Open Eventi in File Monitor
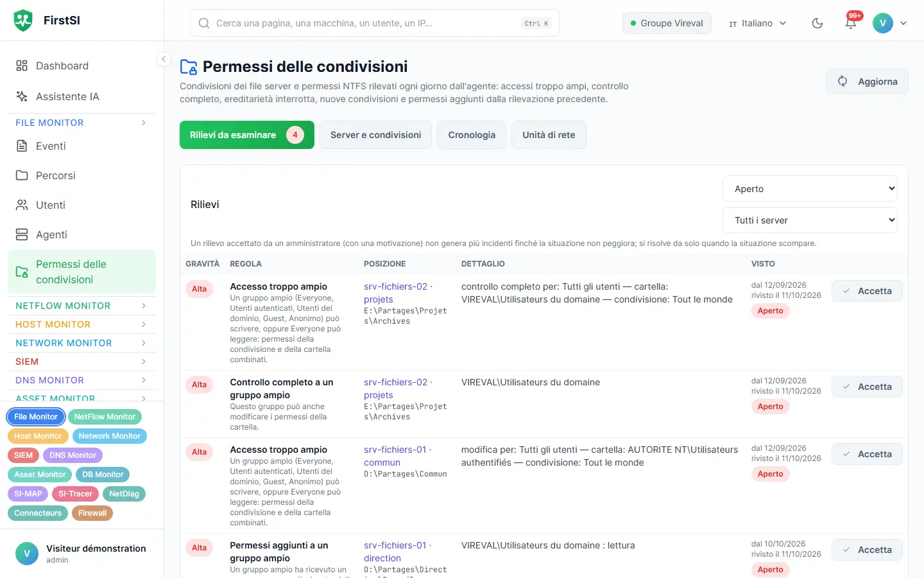Screen dimensions: 924x578 tap(81, 146)
